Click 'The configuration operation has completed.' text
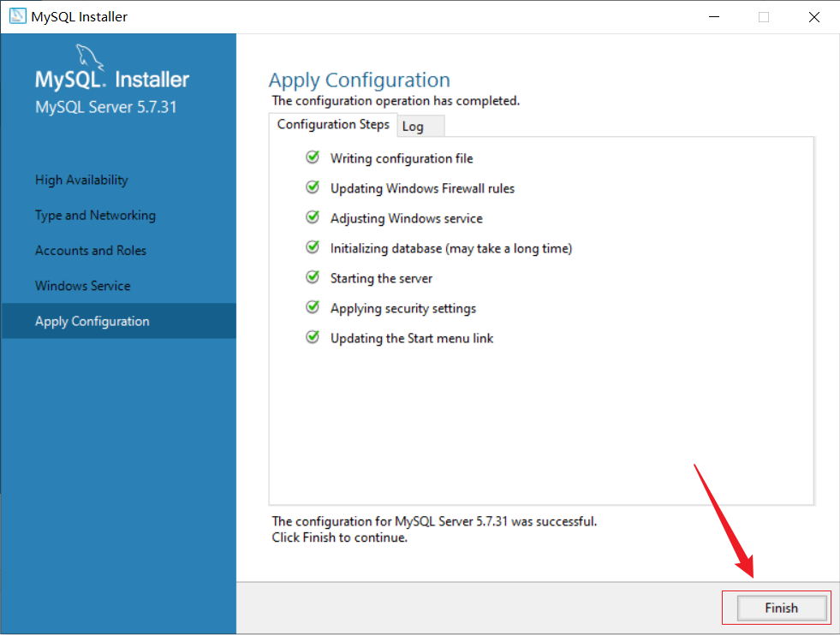Screen dimensions: 840x635 pos(396,101)
